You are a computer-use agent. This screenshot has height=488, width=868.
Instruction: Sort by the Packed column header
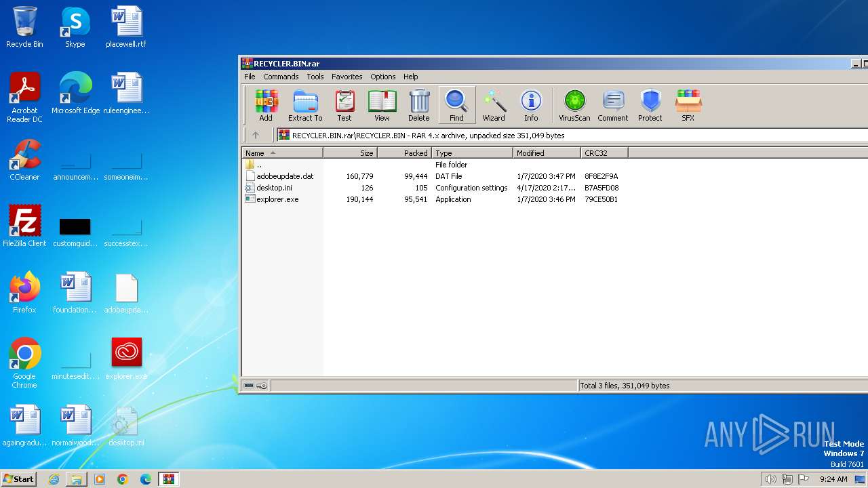coord(404,153)
